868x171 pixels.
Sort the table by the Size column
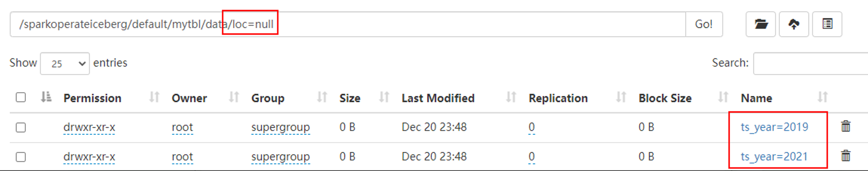pyautogui.click(x=350, y=98)
